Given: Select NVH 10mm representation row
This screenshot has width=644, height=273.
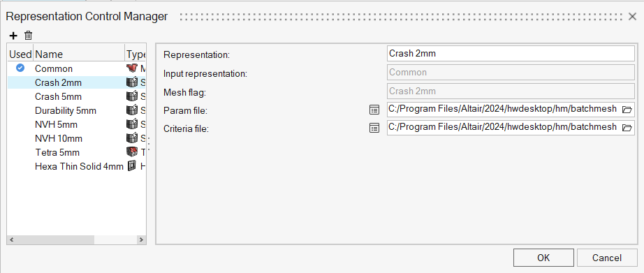Looking at the screenshot, I should (77, 138).
